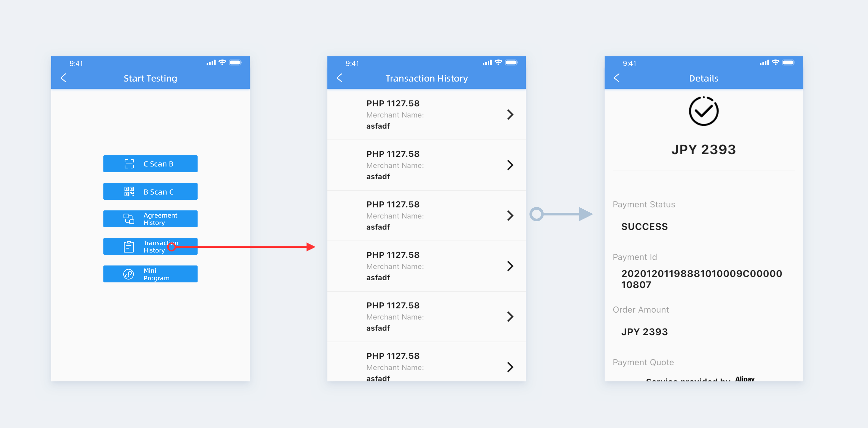Click the QR code icon on B Scan C
This screenshot has height=428, width=868.
pyautogui.click(x=129, y=192)
